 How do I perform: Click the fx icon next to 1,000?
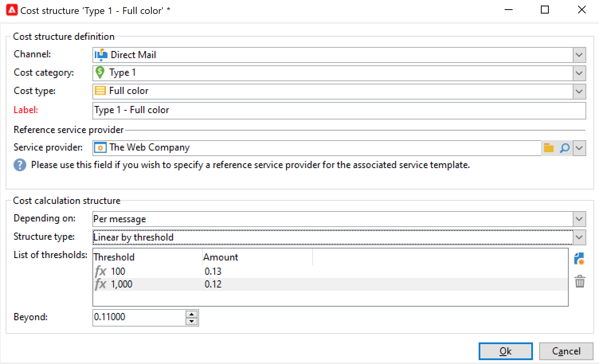(100, 284)
